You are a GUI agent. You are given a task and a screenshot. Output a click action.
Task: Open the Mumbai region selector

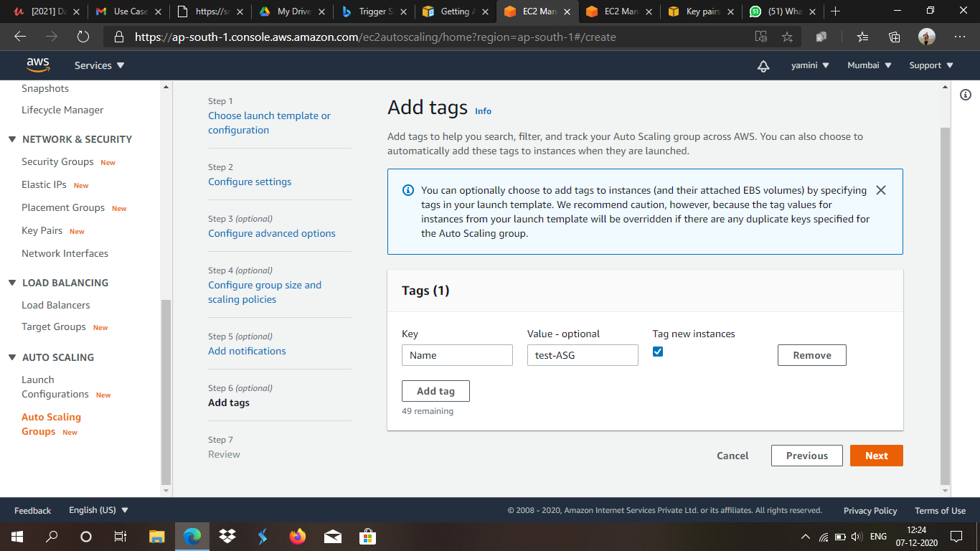870,65
